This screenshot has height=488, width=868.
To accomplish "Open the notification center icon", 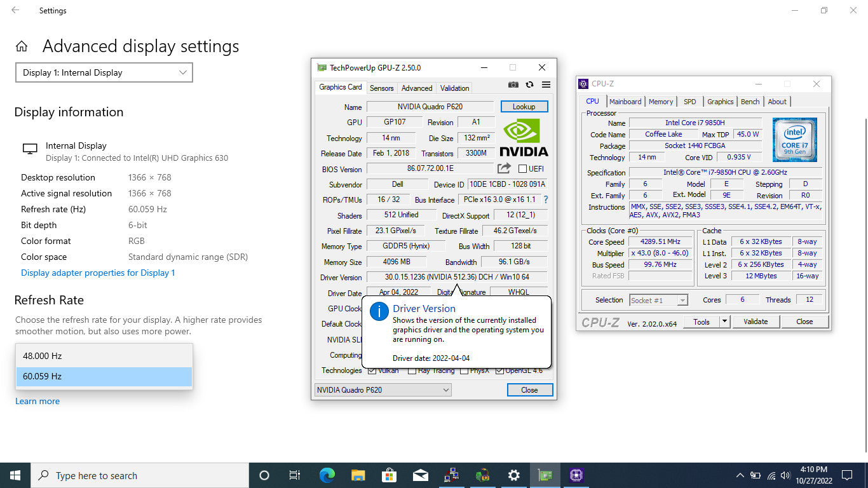I will 847,475.
